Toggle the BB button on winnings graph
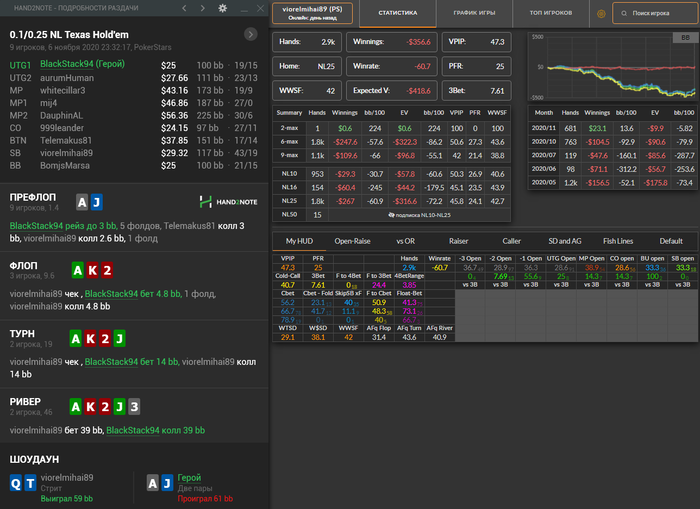The height and width of the screenshot is (509, 700). pyautogui.click(x=685, y=38)
